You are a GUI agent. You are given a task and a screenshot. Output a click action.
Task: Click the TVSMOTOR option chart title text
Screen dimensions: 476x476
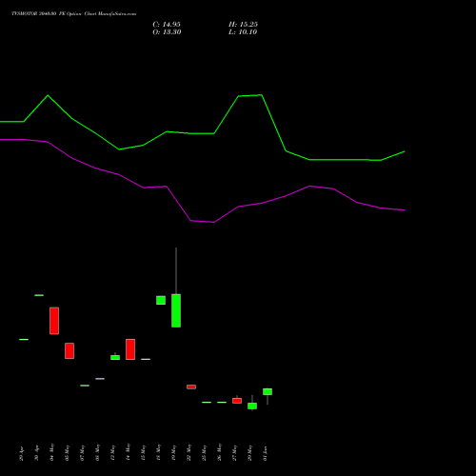(73, 14)
